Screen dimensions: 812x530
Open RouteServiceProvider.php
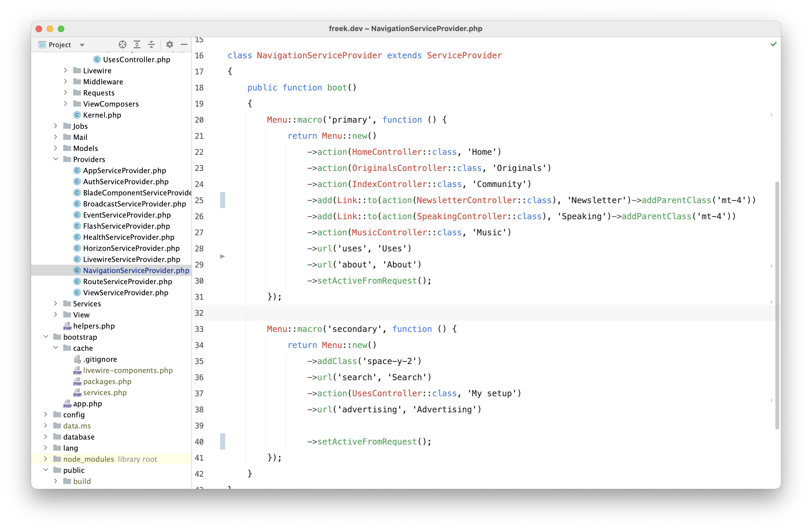click(128, 281)
